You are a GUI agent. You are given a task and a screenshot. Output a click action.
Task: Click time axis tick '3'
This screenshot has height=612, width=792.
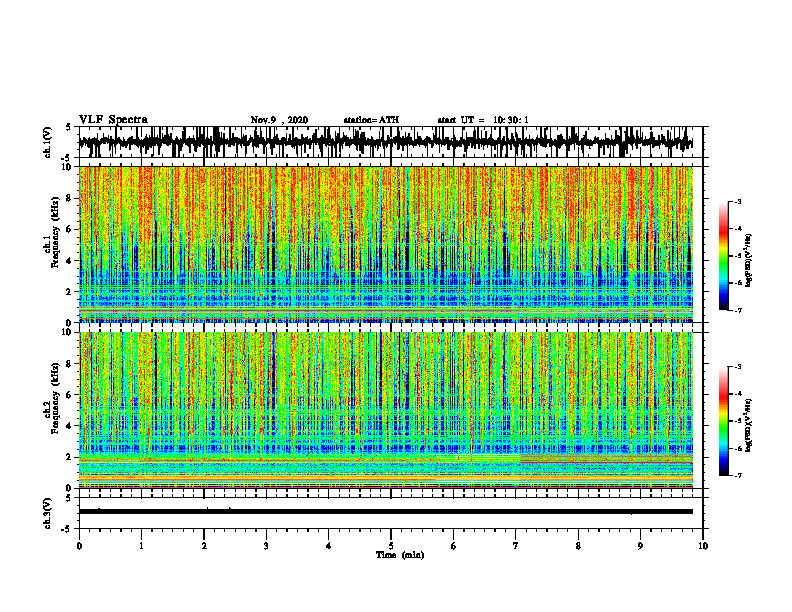click(266, 546)
